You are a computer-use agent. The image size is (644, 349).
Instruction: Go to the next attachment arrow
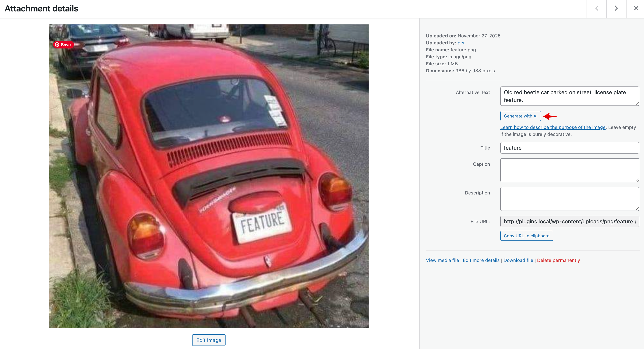tap(616, 9)
